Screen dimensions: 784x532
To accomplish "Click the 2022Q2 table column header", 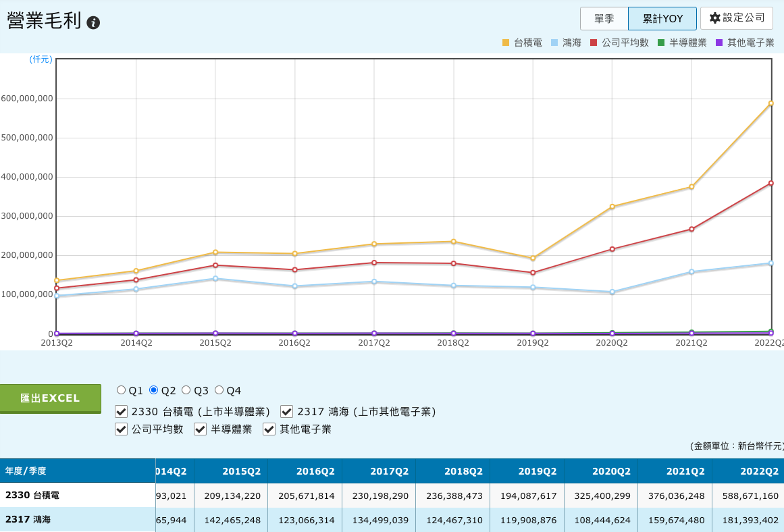I will [x=748, y=471].
